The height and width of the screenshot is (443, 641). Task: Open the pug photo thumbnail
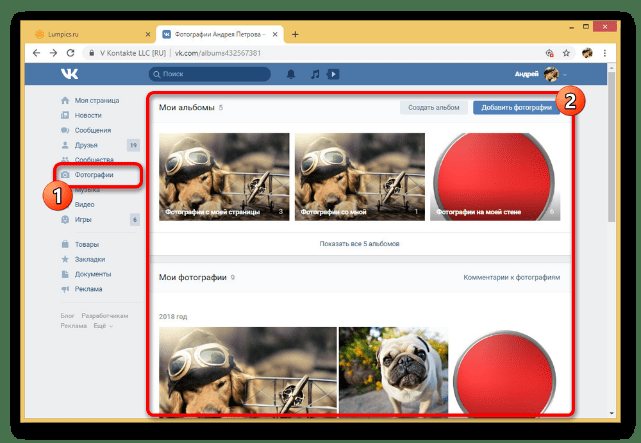tap(393, 370)
